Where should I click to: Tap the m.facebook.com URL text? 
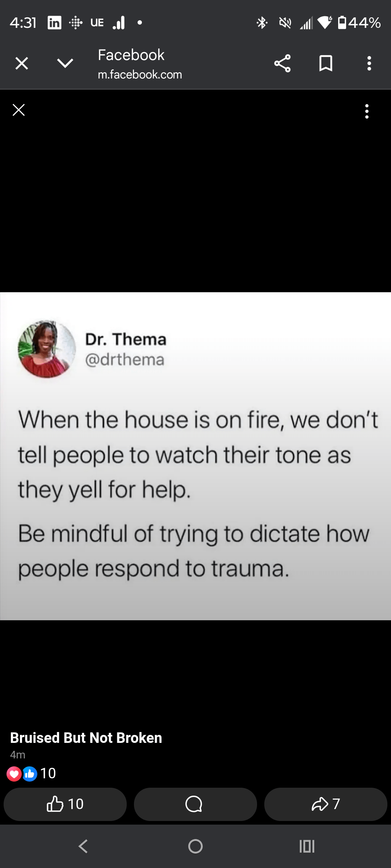[140, 75]
